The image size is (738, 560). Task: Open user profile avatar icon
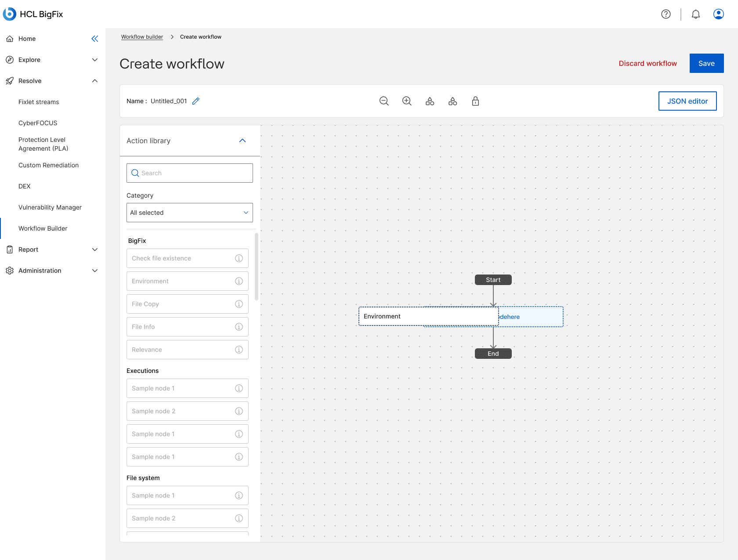pos(719,14)
